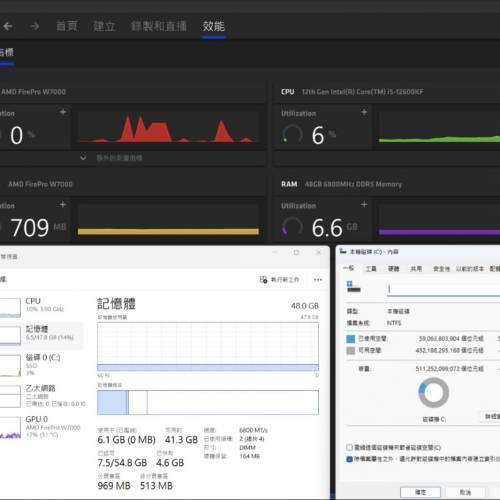Select the 指標 sub-tab under the nav bar
The height and width of the screenshot is (500, 500).
(7, 52)
